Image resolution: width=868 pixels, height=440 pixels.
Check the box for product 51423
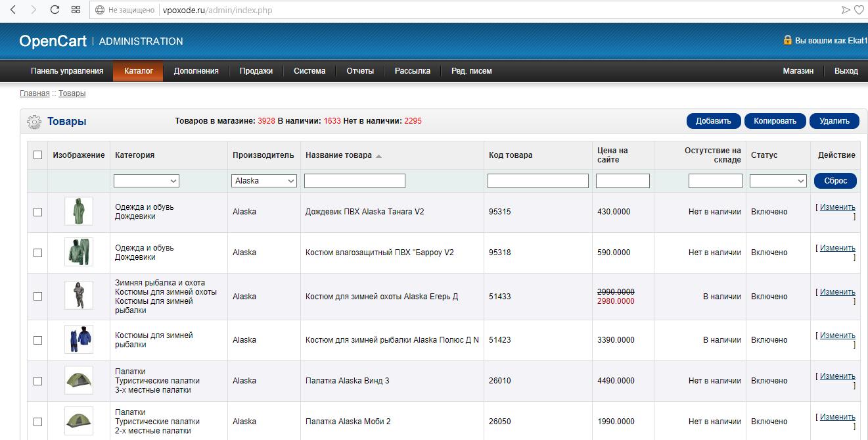coord(37,340)
